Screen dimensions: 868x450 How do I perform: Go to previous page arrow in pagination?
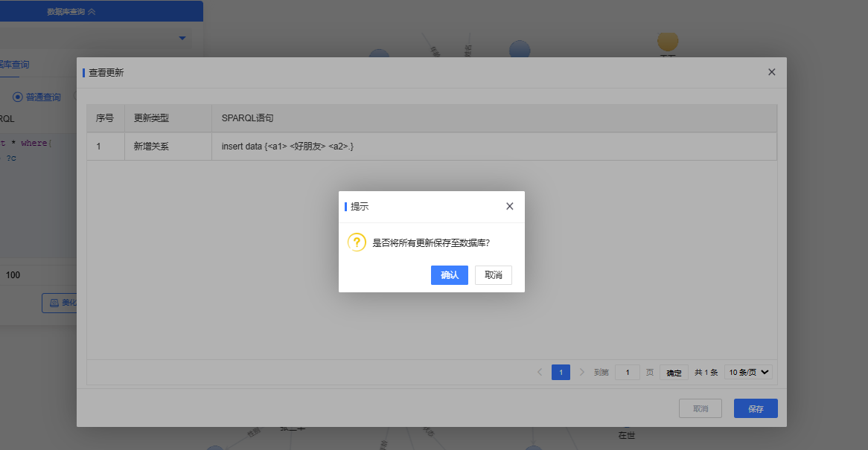[540, 372]
